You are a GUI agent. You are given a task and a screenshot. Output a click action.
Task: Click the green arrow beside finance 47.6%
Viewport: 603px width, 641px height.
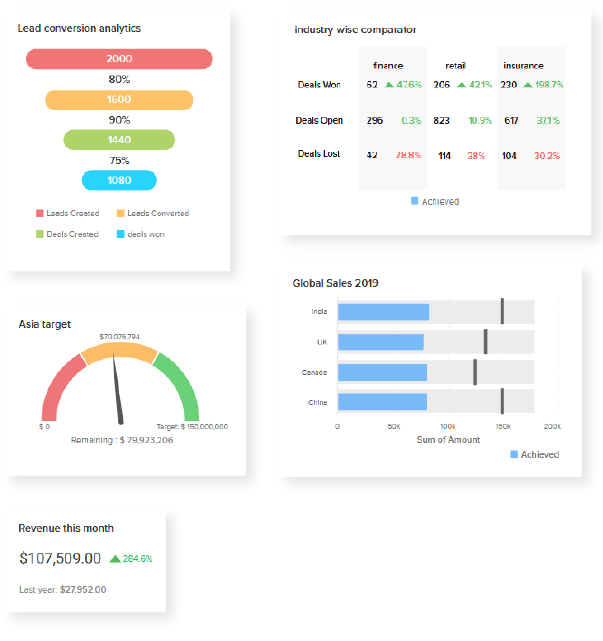click(389, 85)
